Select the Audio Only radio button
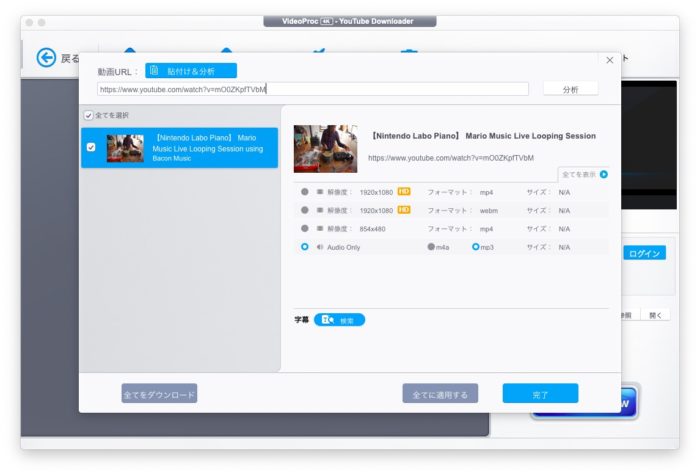This screenshot has height=475, width=700. click(x=304, y=247)
